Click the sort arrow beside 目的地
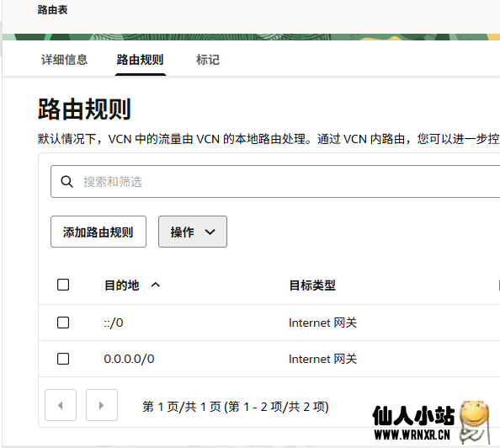500x448 pixels. pos(155,285)
